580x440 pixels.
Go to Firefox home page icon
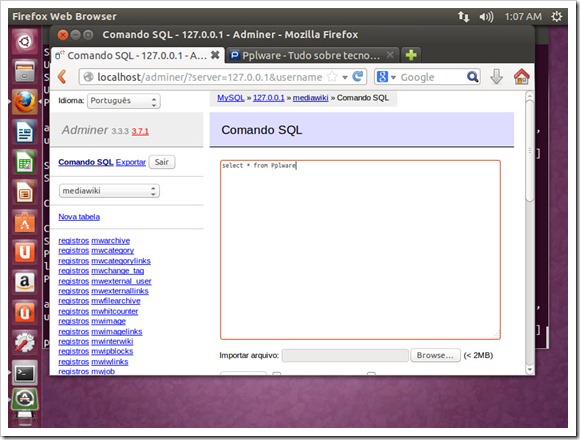(x=522, y=77)
